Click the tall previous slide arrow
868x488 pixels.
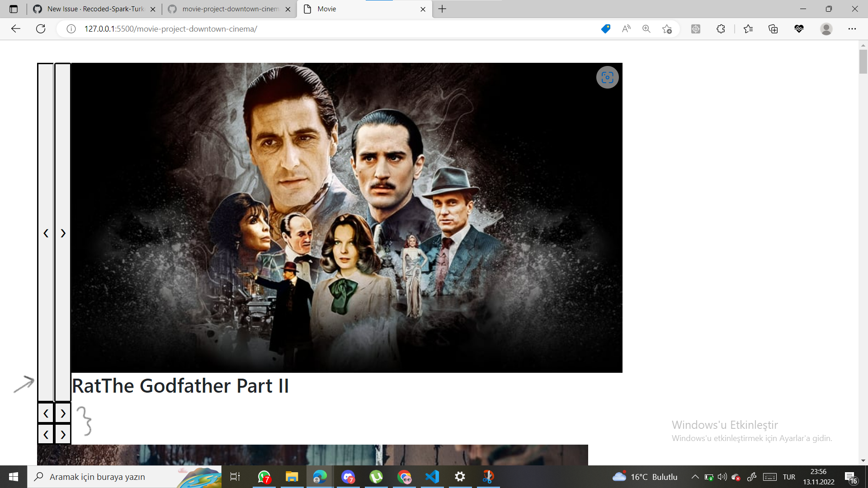(46, 233)
